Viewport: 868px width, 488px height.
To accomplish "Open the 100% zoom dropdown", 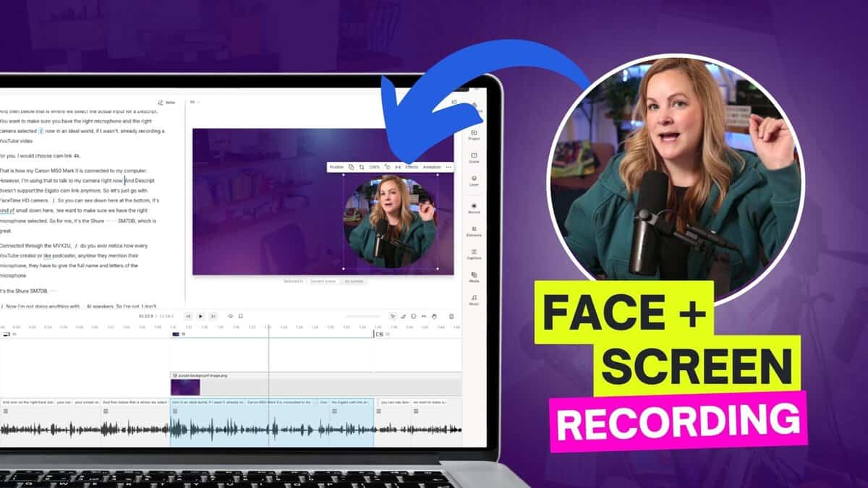I will [x=375, y=166].
